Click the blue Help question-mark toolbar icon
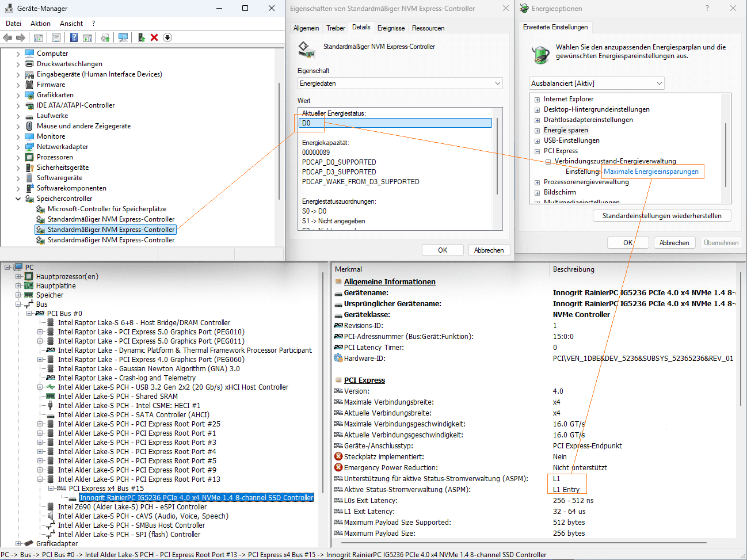 (x=74, y=37)
